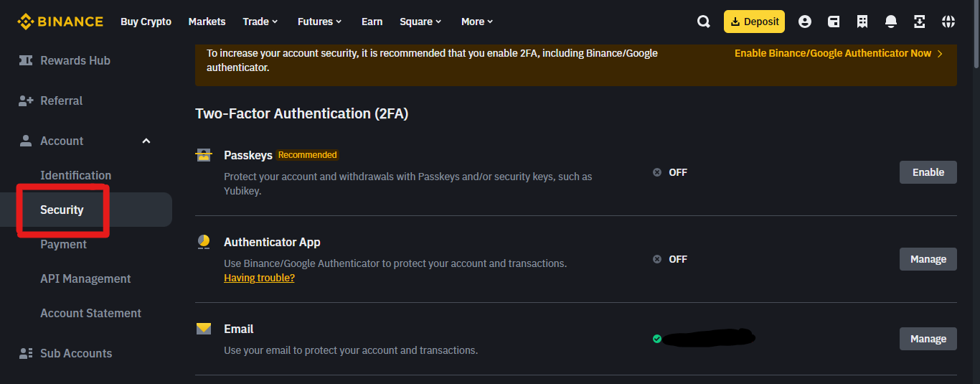Click the Authenticator App title text
The width and height of the screenshot is (980, 384).
click(272, 242)
